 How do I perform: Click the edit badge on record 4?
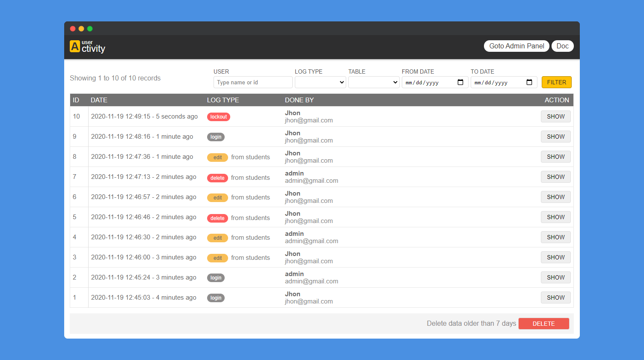click(217, 238)
